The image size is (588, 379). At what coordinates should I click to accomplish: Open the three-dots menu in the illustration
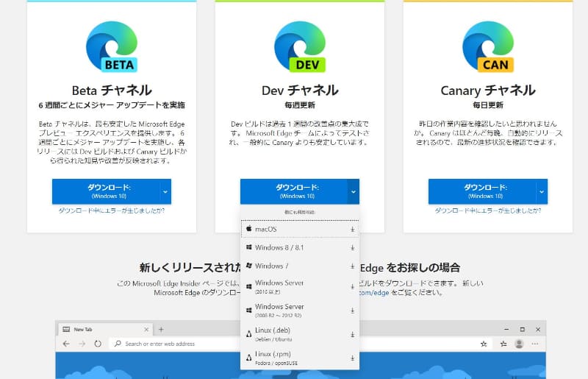click(535, 344)
